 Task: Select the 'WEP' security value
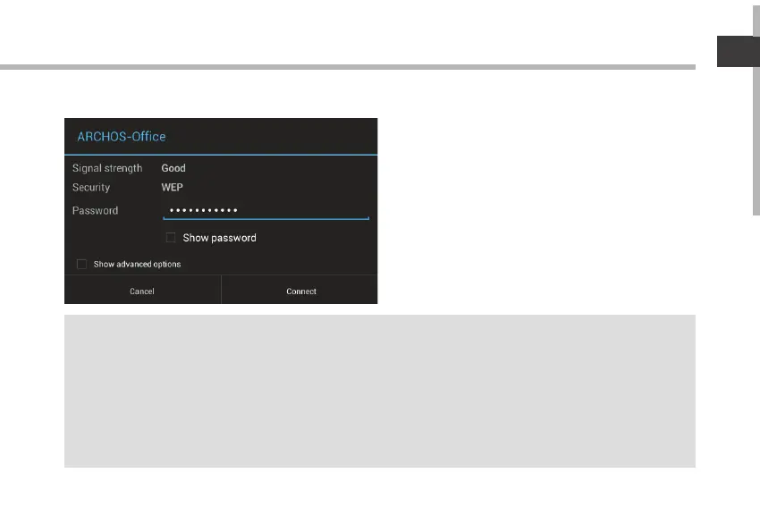pyautogui.click(x=172, y=188)
